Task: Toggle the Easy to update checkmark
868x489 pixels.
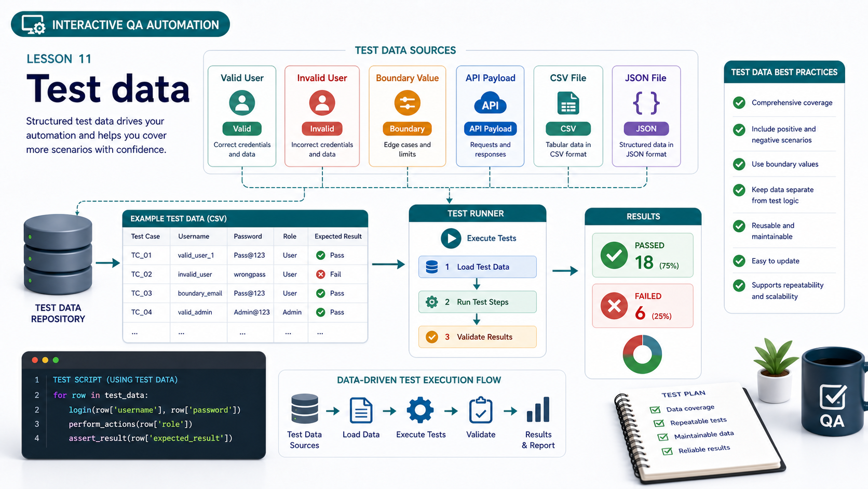Action: point(739,261)
